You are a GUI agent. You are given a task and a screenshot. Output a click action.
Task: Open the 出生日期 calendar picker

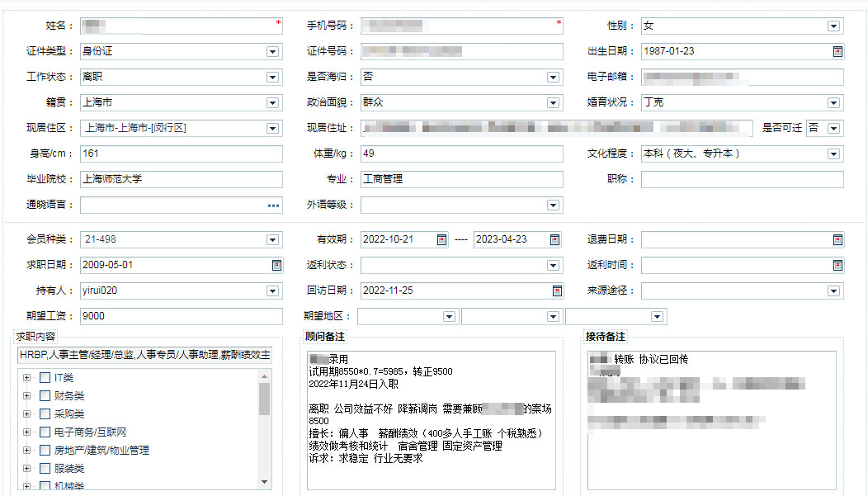click(837, 51)
